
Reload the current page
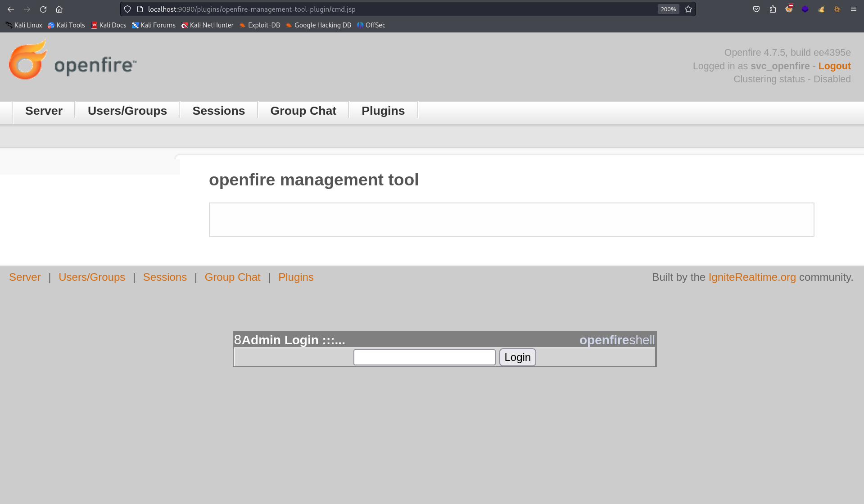tap(43, 9)
